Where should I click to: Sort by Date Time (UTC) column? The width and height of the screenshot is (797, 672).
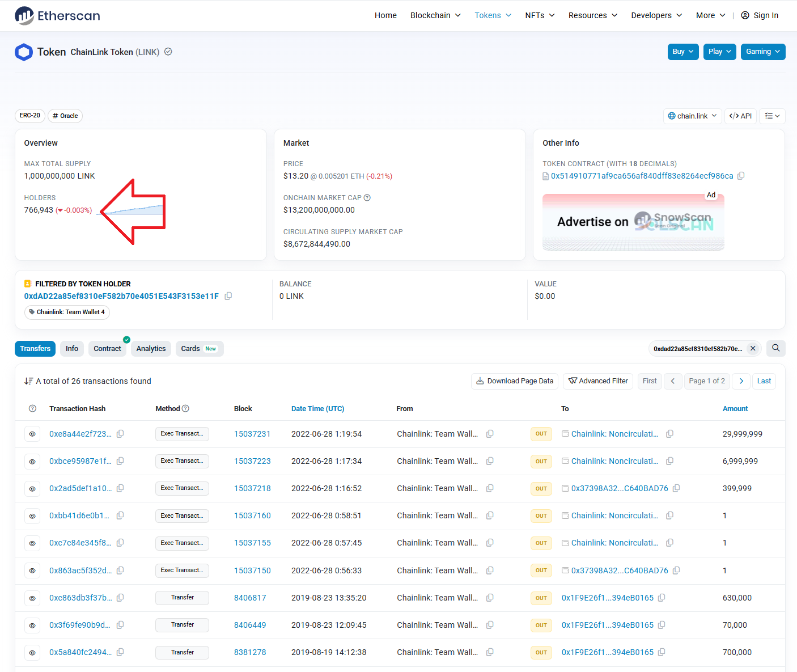tap(317, 409)
